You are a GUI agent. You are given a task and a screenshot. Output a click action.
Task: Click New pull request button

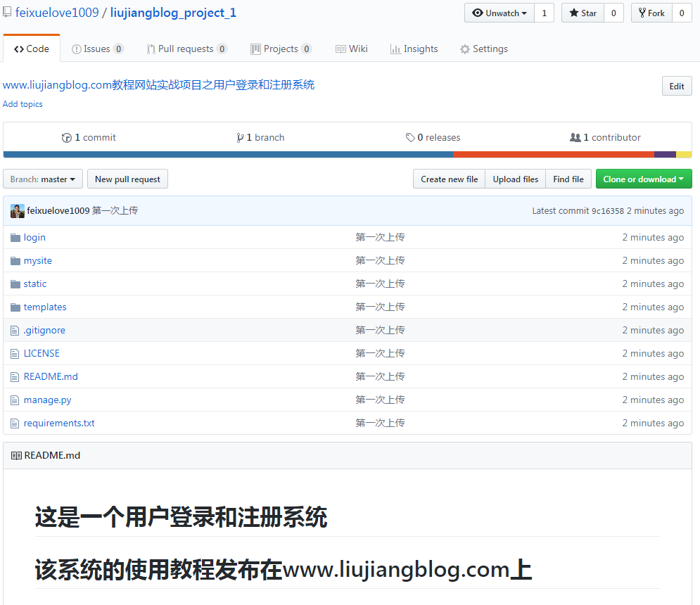(x=127, y=179)
